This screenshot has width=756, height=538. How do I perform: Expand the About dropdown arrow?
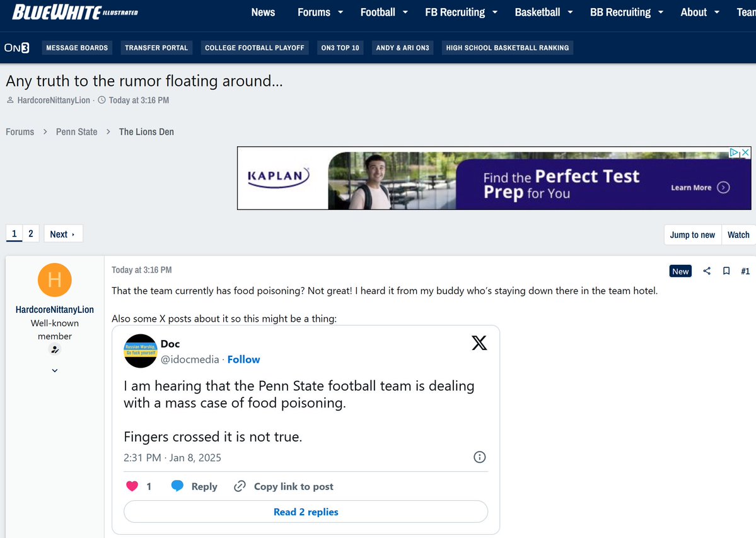(716, 12)
